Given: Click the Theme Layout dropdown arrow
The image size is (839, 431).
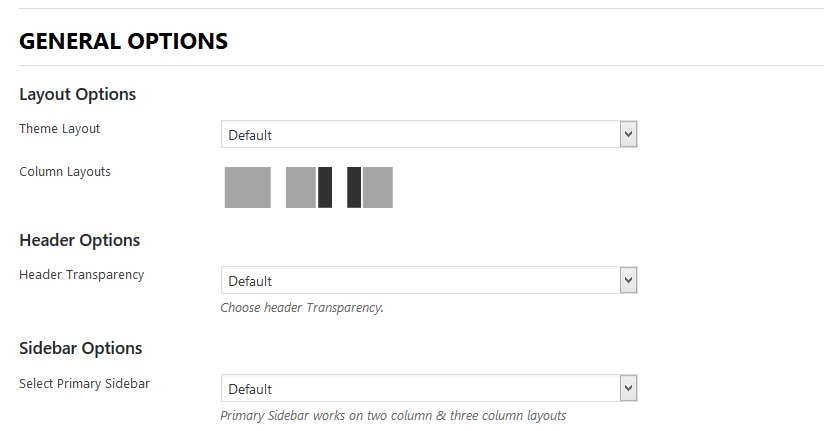Looking at the screenshot, I should coord(628,134).
